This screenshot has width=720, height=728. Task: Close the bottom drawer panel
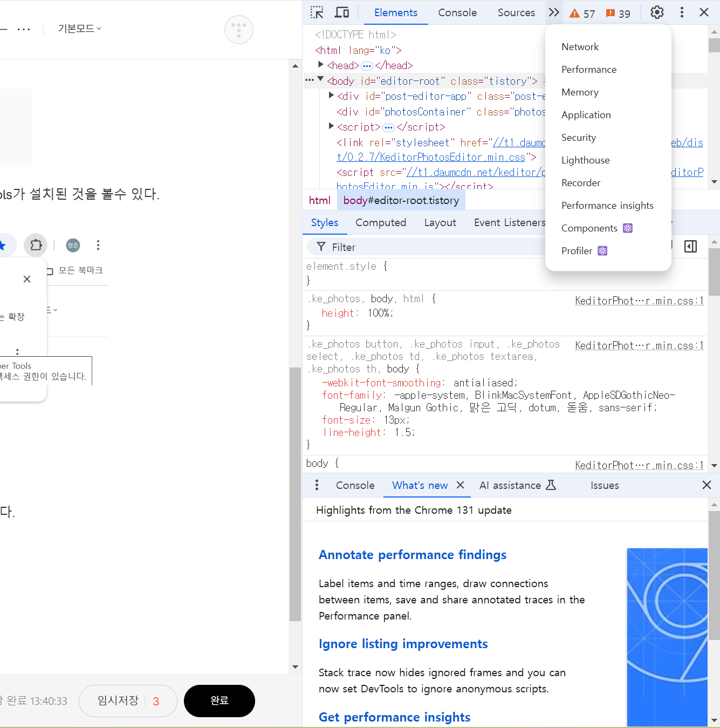point(707,485)
